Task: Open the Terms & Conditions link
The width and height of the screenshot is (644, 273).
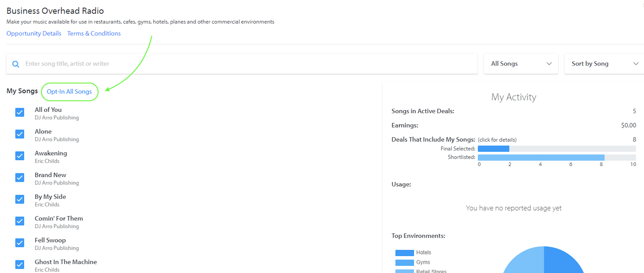Action: click(94, 33)
